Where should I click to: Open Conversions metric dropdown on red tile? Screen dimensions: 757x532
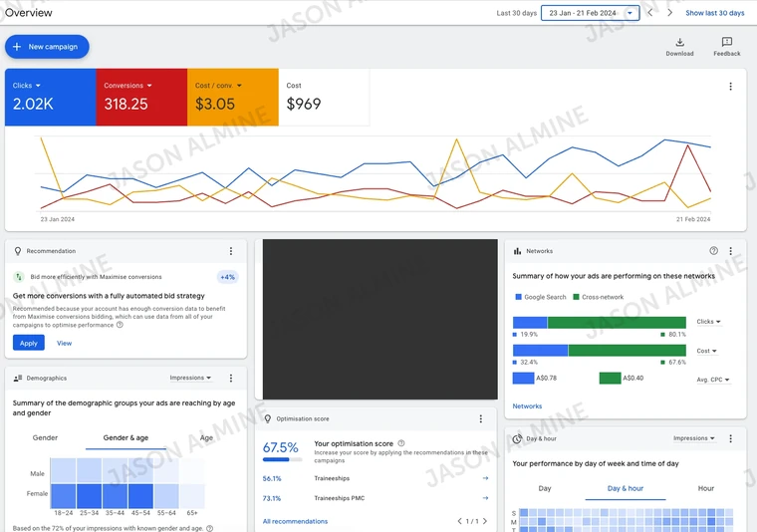coord(127,86)
